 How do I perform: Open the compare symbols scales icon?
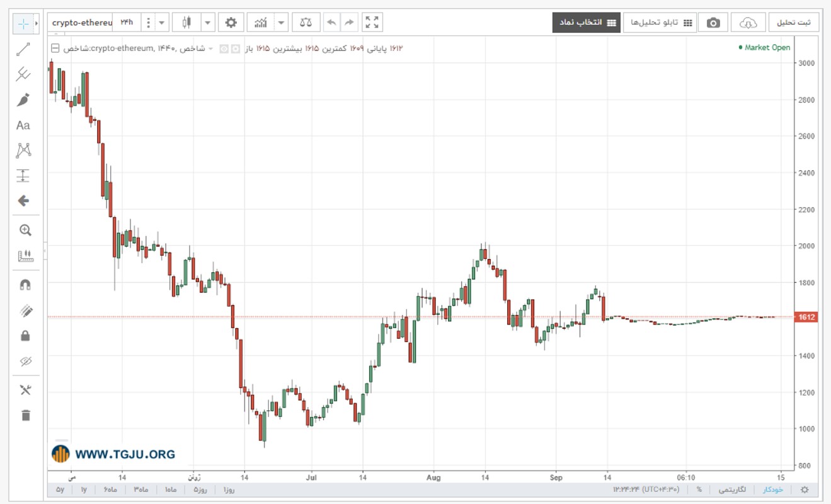tap(306, 23)
